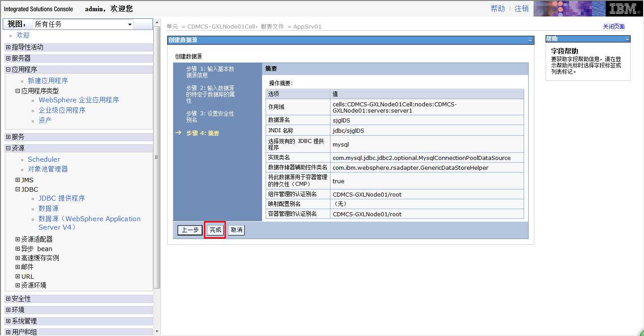
Task: Click the jdbc/sjglDS value cell
Action: click(427, 130)
